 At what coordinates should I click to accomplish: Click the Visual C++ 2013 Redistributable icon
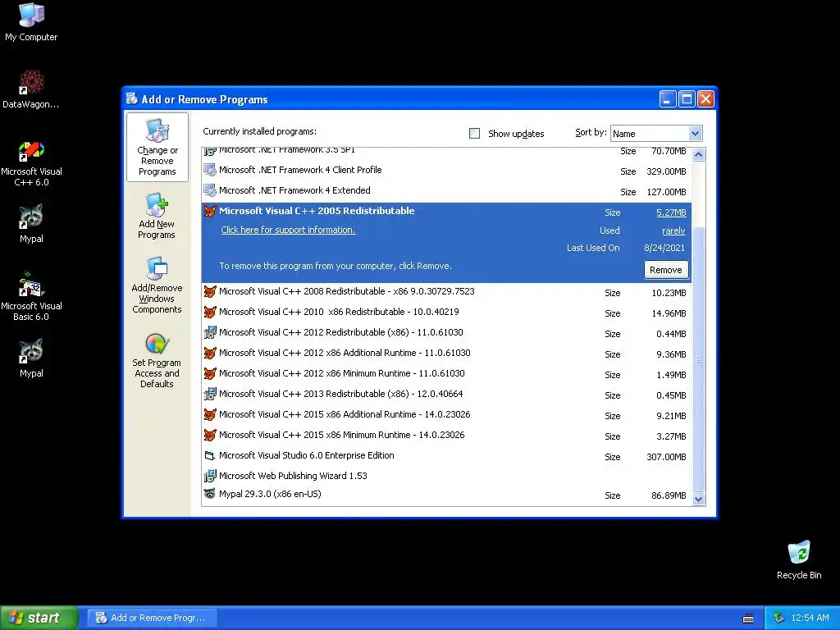210,395
